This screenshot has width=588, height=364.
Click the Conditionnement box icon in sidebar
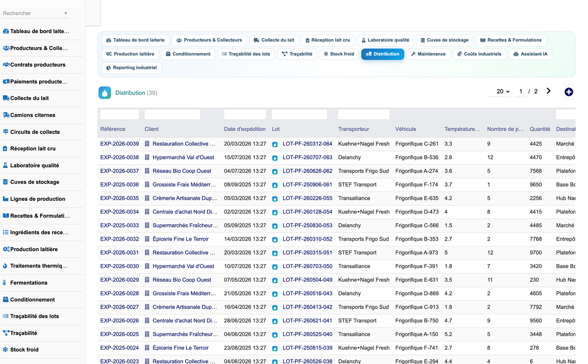click(x=6, y=299)
